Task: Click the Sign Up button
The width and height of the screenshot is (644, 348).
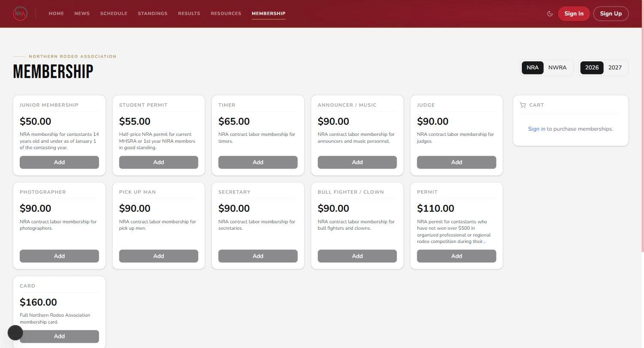Action: [x=611, y=14]
